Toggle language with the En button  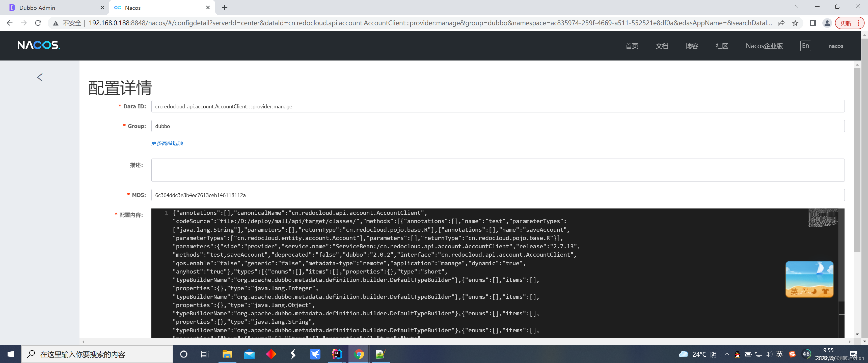pyautogui.click(x=805, y=46)
